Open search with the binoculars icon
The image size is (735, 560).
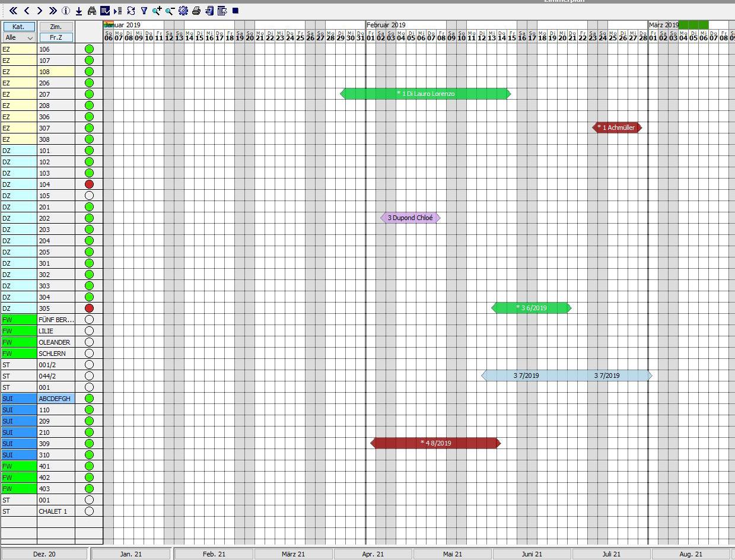92,11
